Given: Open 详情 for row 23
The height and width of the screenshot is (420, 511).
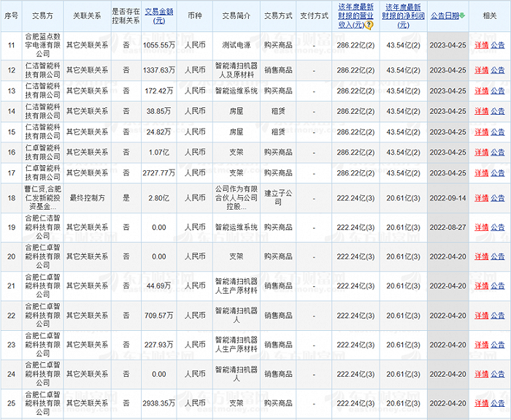Looking at the screenshot, I should pos(481,345).
